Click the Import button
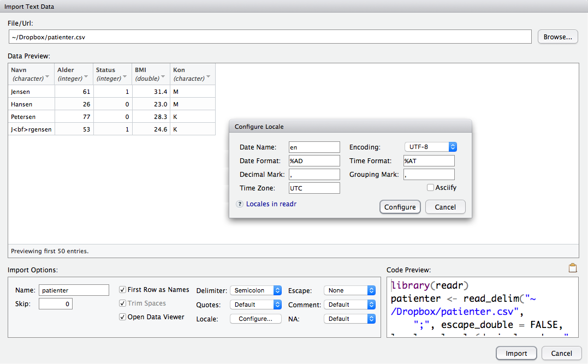Viewport: 588px width, 364px height. coord(516,353)
